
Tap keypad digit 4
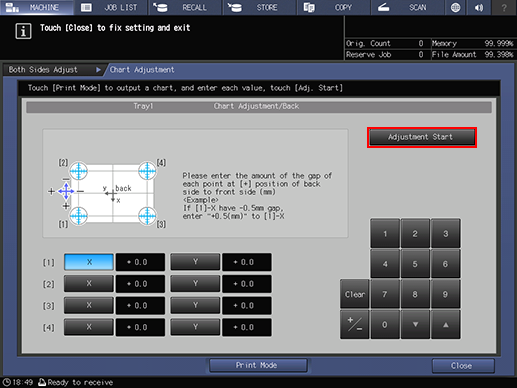[x=385, y=264]
